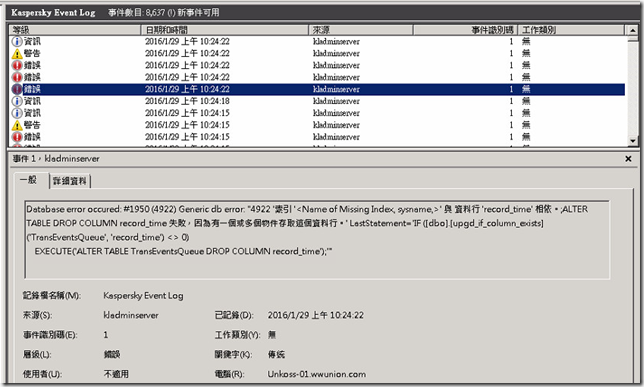Click the info icon of the first 10:24:15 event
644x387 pixels.
coord(17,113)
